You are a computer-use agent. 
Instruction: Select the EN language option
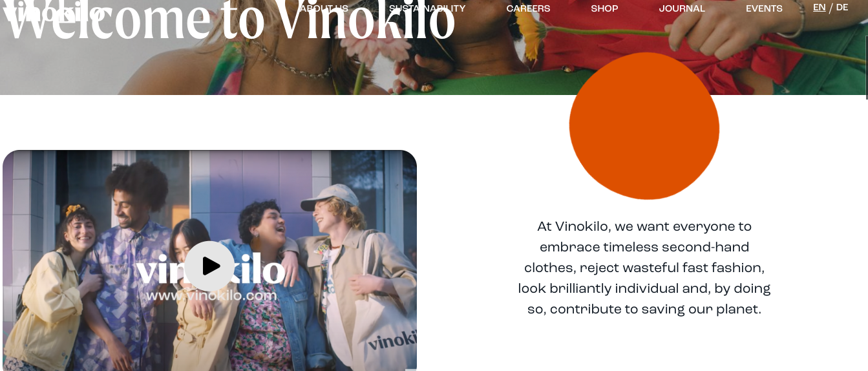819,8
